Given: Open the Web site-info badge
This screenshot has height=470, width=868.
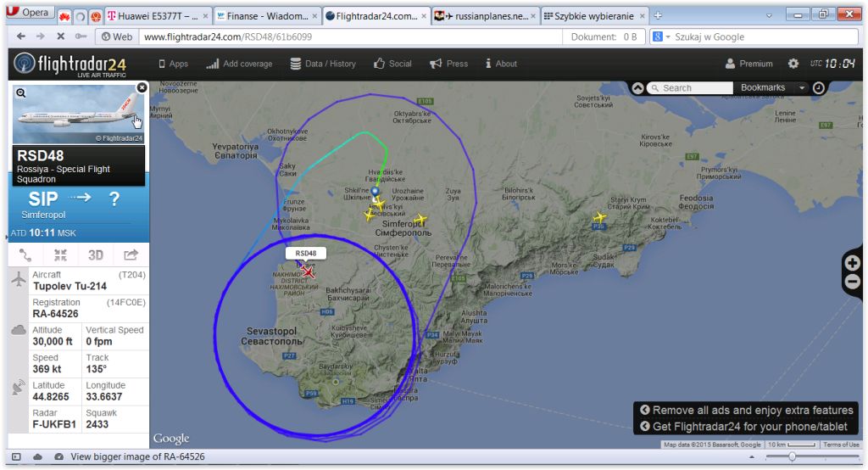Looking at the screenshot, I should (x=117, y=36).
